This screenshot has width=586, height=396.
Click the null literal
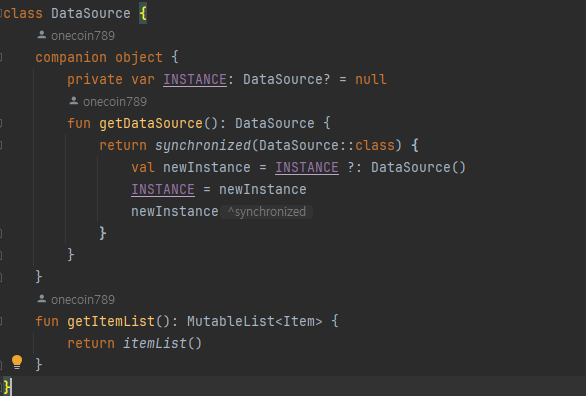point(371,80)
